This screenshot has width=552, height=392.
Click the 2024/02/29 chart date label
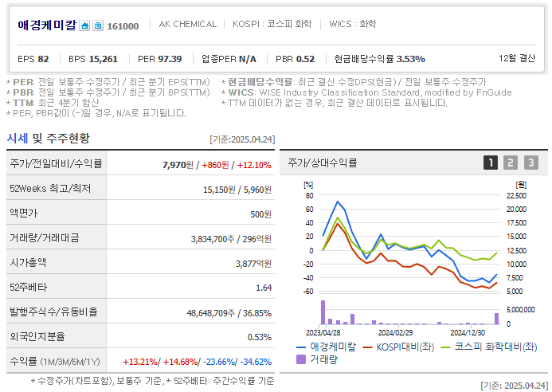click(395, 333)
